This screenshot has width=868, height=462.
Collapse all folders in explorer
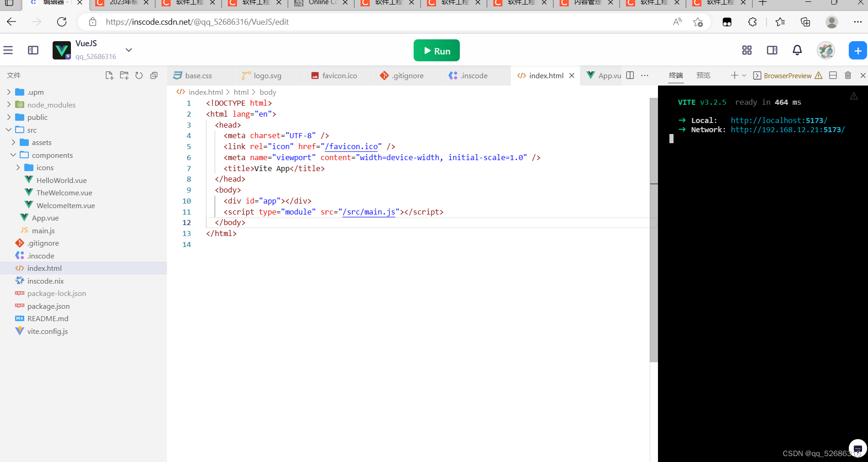tap(154, 75)
